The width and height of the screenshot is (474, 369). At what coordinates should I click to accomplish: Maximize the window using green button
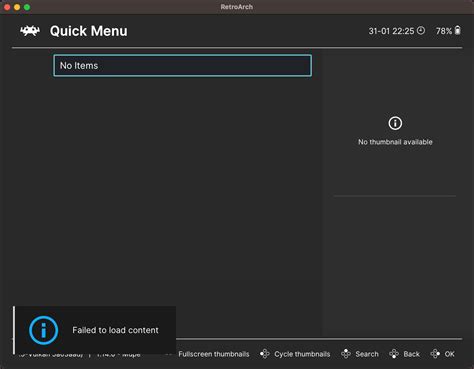[27, 7]
